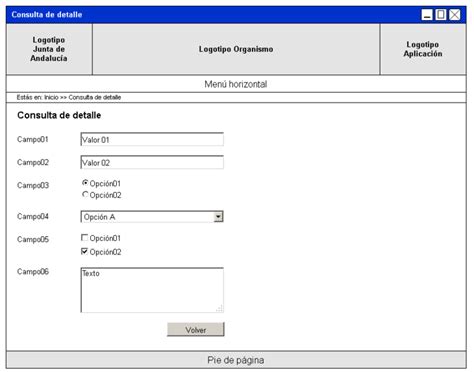Click the Consulta de detalle window title text
Viewport: 474px width, 372px height.
[x=47, y=15]
